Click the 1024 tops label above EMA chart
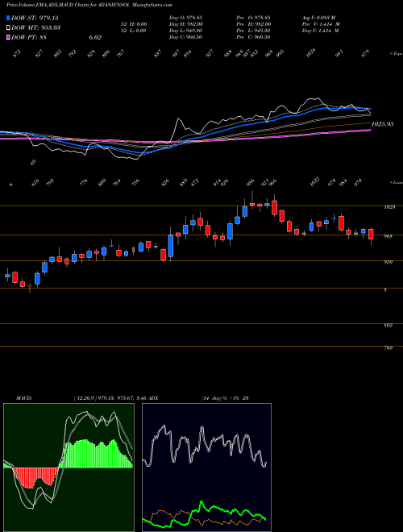403x532 pixels. click(x=311, y=53)
